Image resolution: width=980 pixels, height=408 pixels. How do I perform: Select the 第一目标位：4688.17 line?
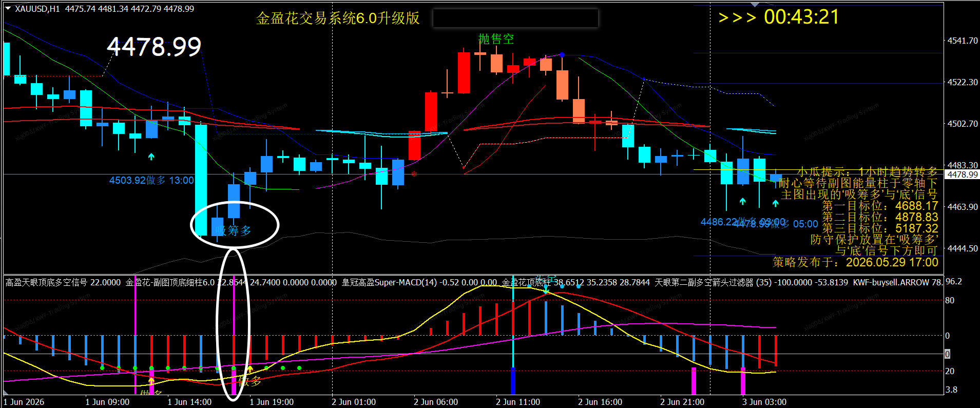[x=880, y=206]
